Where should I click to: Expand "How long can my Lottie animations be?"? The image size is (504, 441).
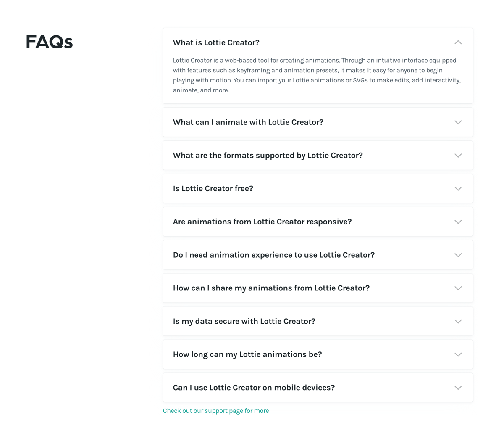click(x=318, y=354)
